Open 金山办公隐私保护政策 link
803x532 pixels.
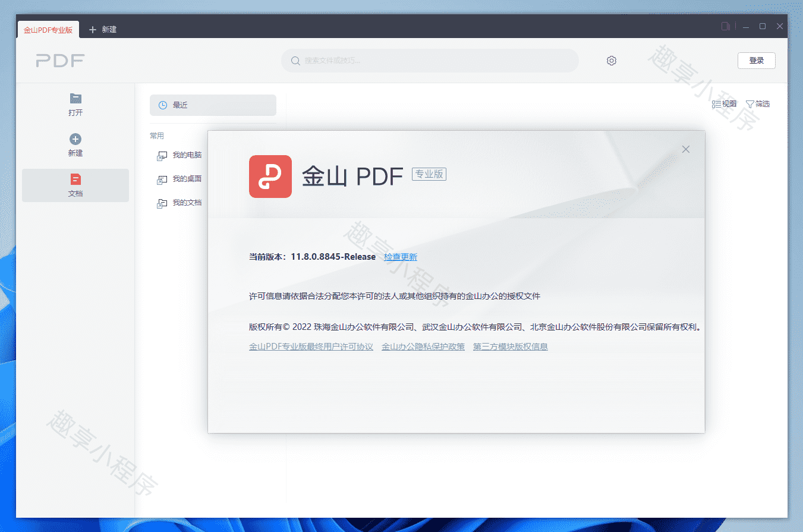[x=423, y=347]
